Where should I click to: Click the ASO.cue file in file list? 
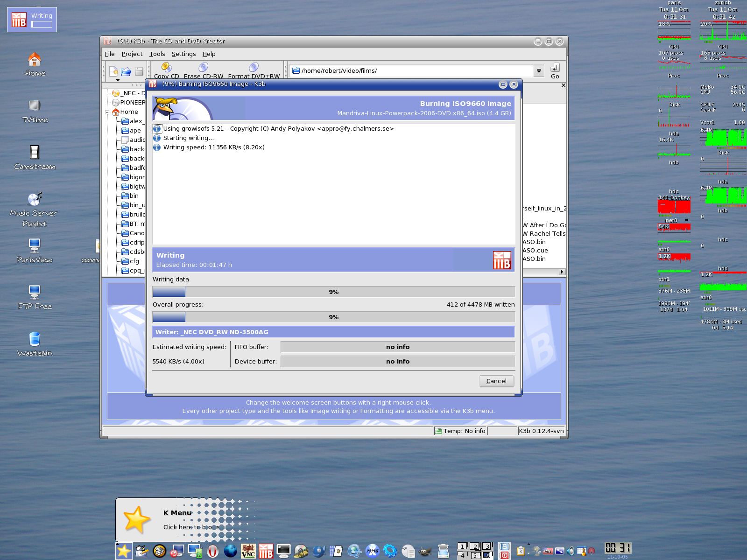click(535, 251)
